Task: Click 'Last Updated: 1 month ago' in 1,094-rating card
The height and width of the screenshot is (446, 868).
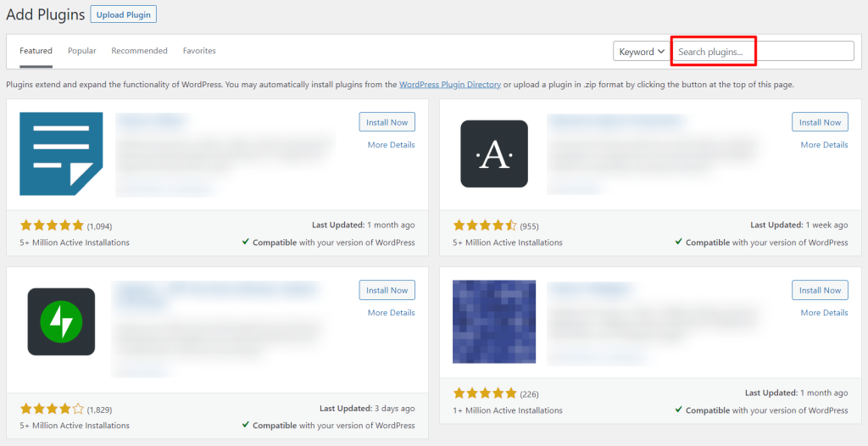Action: point(363,225)
